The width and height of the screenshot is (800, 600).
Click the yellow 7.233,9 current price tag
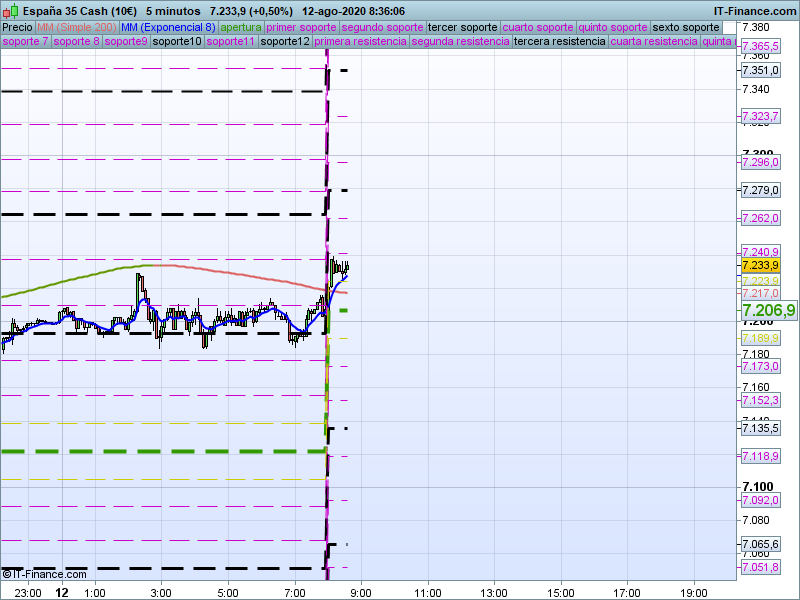point(759,266)
